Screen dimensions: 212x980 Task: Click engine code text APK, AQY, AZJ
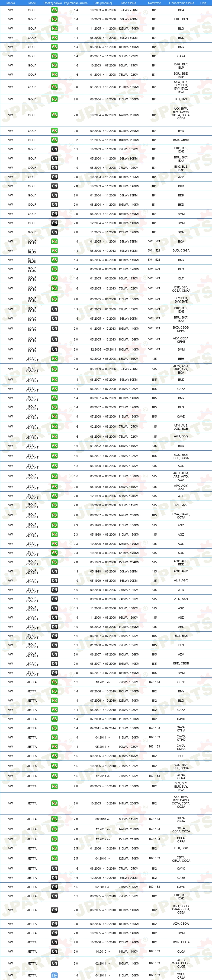[x=181, y=487]
